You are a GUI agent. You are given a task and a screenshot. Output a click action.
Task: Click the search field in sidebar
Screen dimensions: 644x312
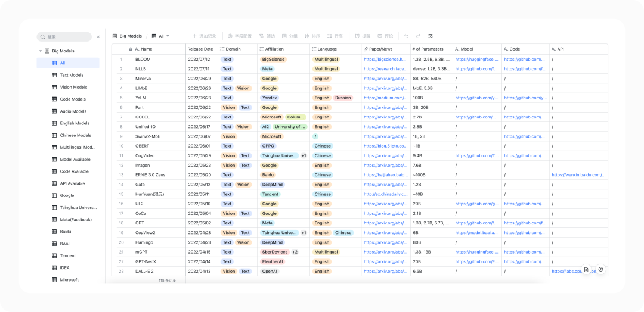pos(64,37)
